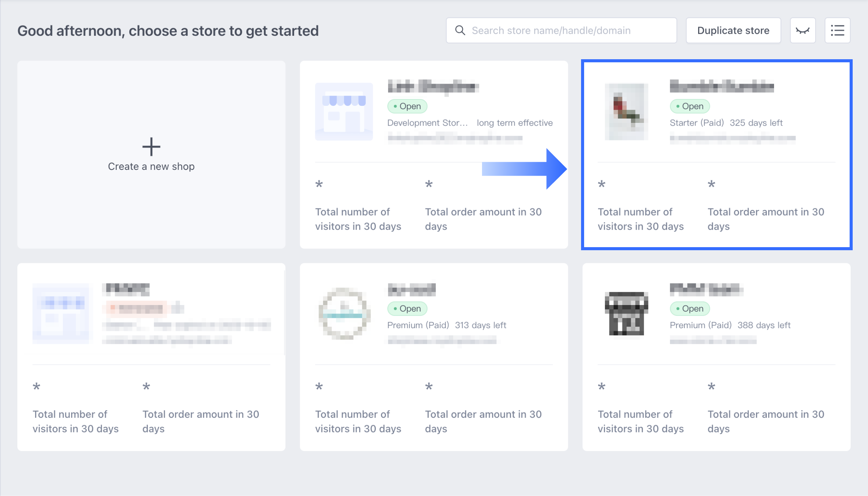Viewport: 868px width, 496px height.
Task: Click Open badge on 388-day Premium store
Action: [x=690, y=309]
